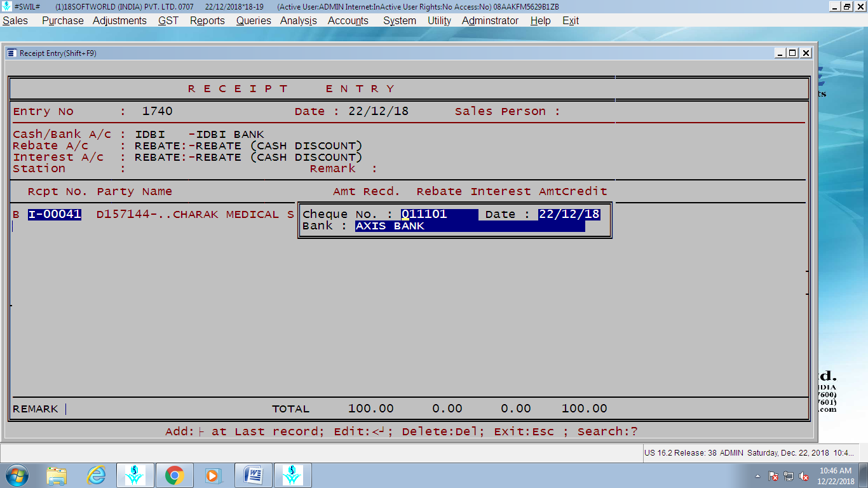Click the Rebate column header
Image resolution: width=868 pixels, height=488 pixels.
click(x=440, y=191)
